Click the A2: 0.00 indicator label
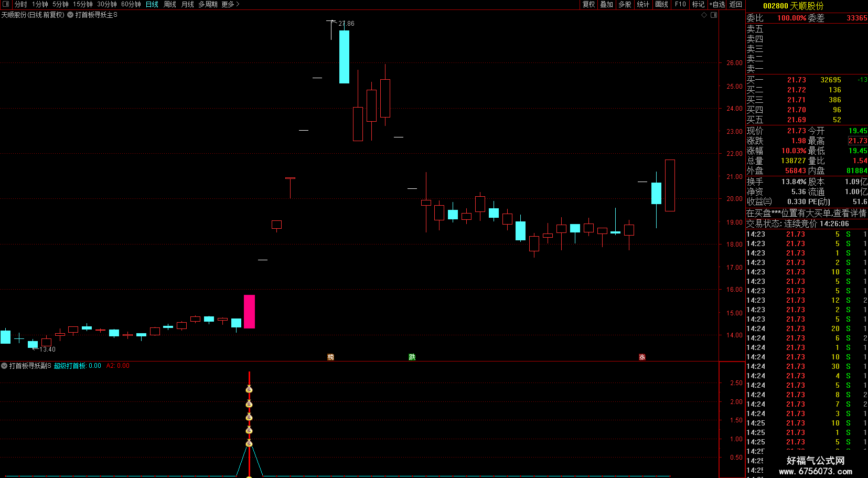Image resolution: width=868 pixels, height=478 pixels. (x=117, y=366)
